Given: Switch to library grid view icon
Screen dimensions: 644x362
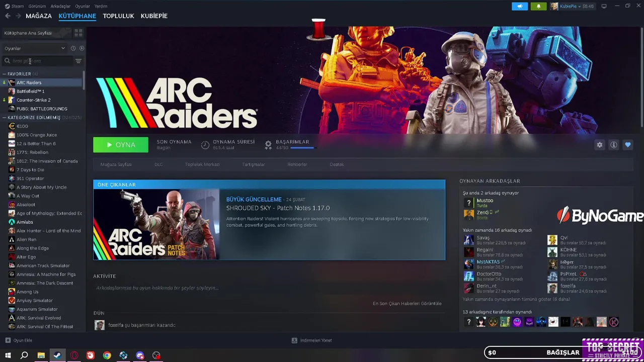Looking at the screenshot, I should click(x=78, y=33).
